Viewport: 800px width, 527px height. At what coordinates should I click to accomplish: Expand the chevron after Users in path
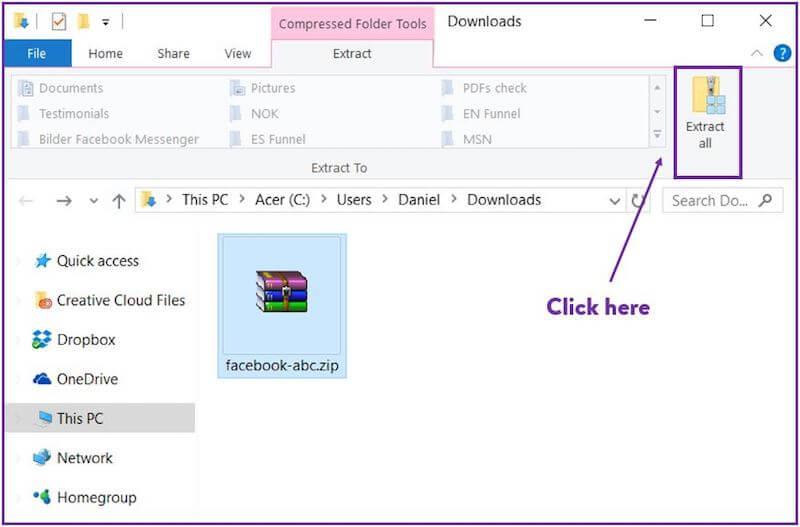(385, 200)
